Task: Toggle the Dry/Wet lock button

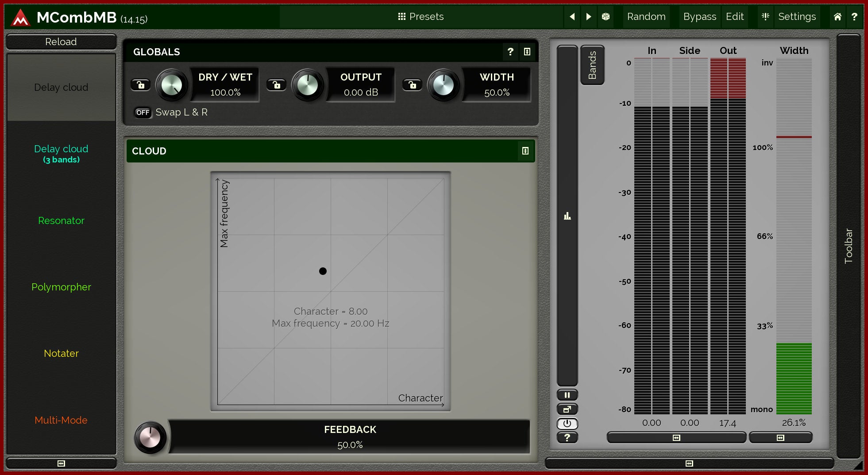Action: tap(141, 85)
